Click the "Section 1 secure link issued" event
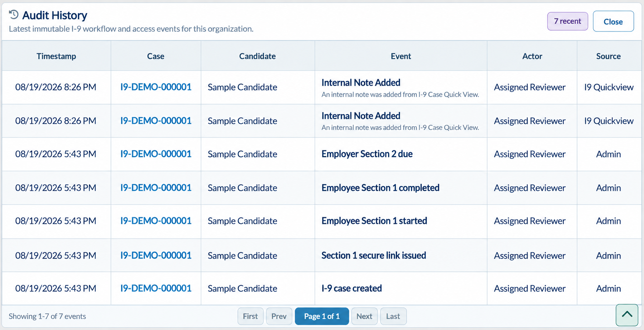 click(374, 255)
